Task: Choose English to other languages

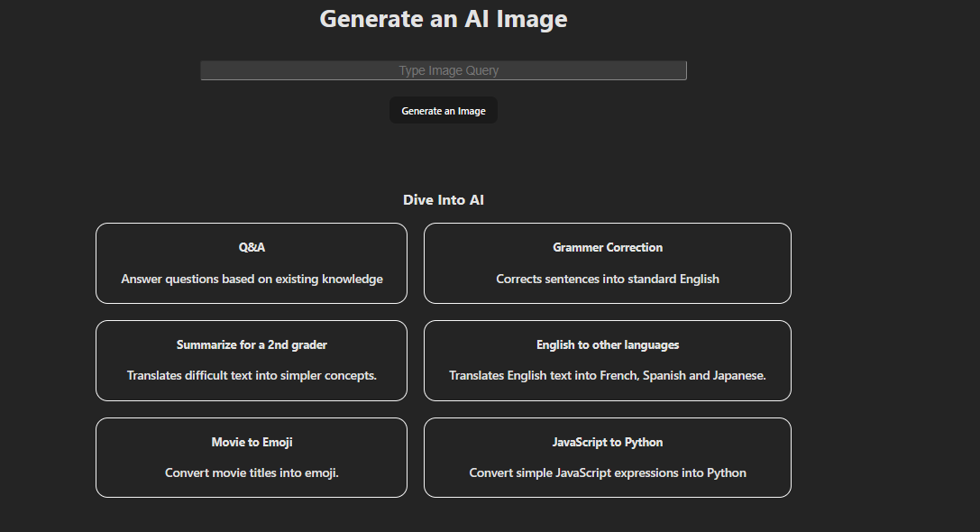Action: click(607, 361)
